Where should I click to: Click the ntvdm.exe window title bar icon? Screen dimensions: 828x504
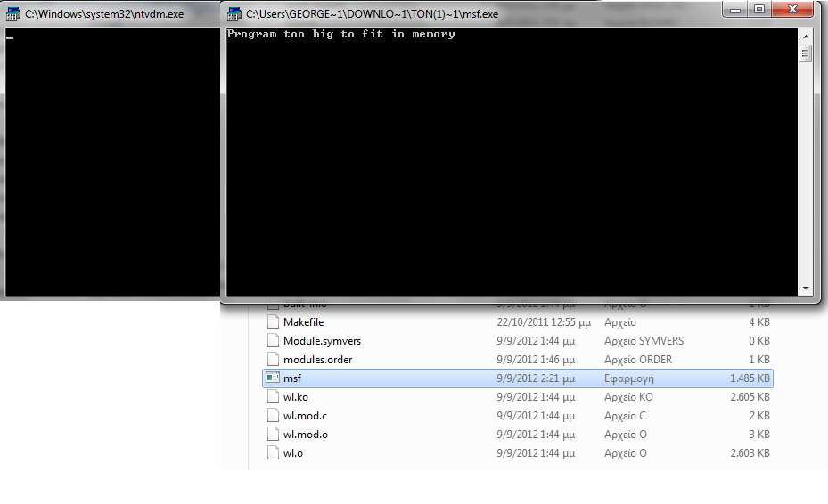(13, 13)
